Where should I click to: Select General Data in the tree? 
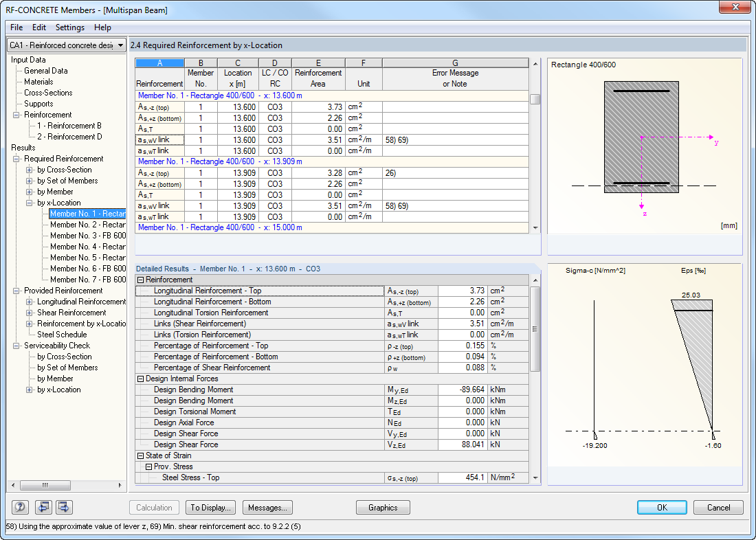(46, 71)
